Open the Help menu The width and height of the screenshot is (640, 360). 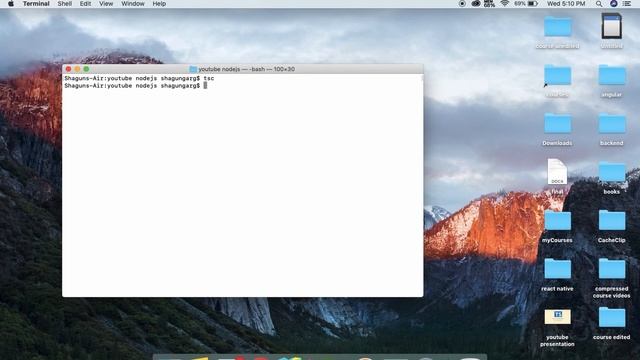pyautogui.click(x=159, y=4)
